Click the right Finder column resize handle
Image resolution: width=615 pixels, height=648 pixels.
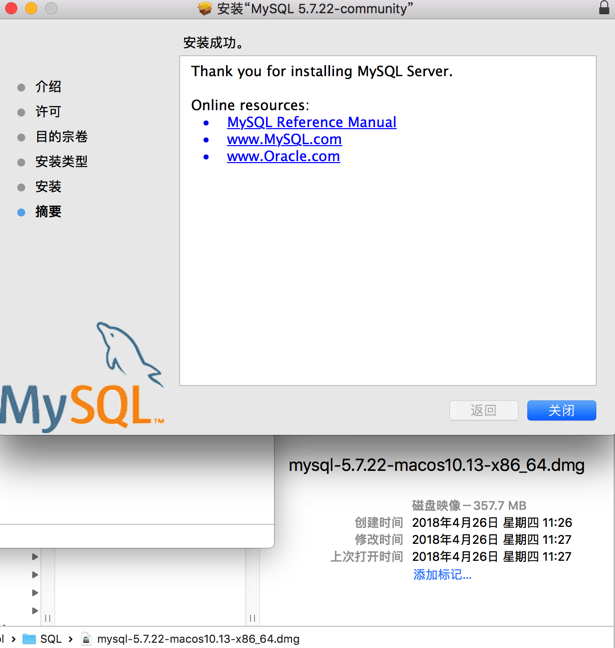[252, 618]
